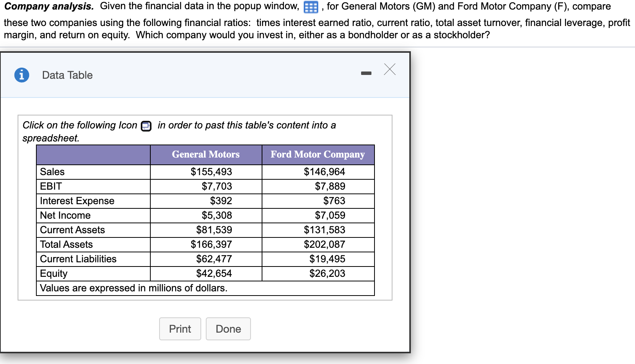
Task: Select the General Motors column header
Action: pyautogui.click(x=206, y=154)
